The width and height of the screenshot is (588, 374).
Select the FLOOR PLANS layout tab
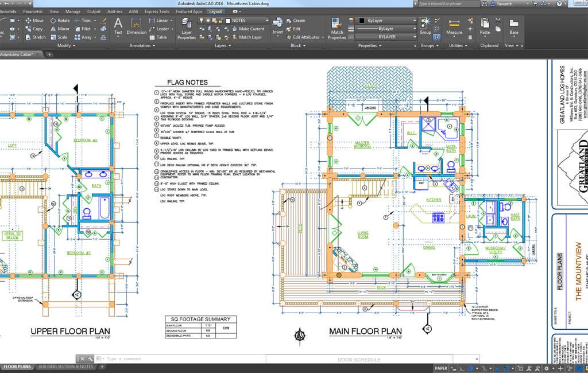click(17, 367)
